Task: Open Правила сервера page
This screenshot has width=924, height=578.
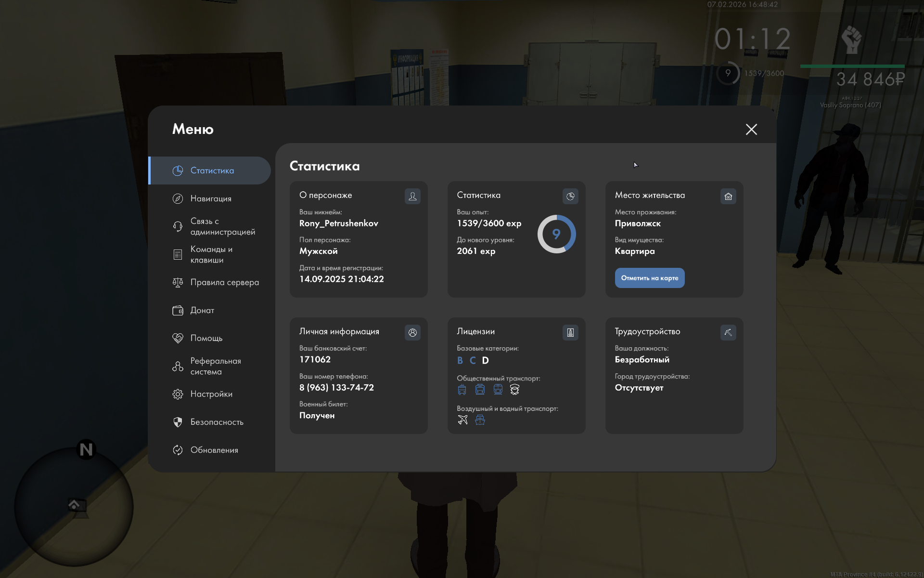Action: pos(224,282)
